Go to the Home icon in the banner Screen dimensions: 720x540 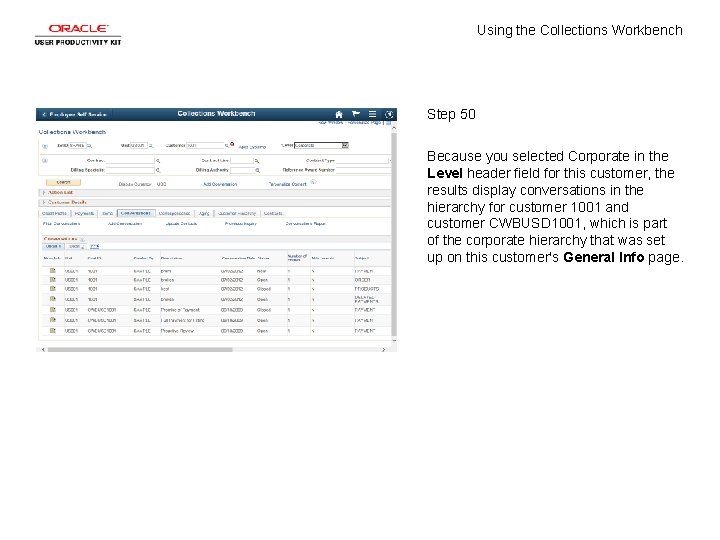coord(339,114)
